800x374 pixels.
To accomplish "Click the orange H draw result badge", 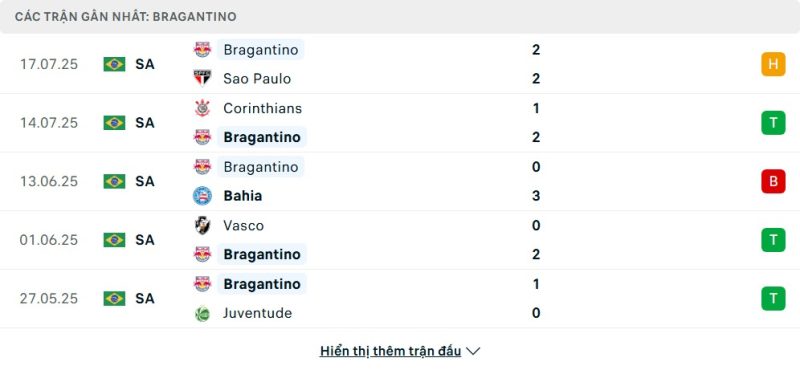I will [x=773, y=64].
